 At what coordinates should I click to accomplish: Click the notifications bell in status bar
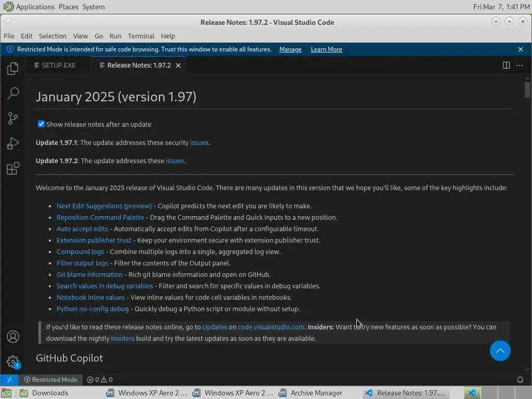pos(520,379)
